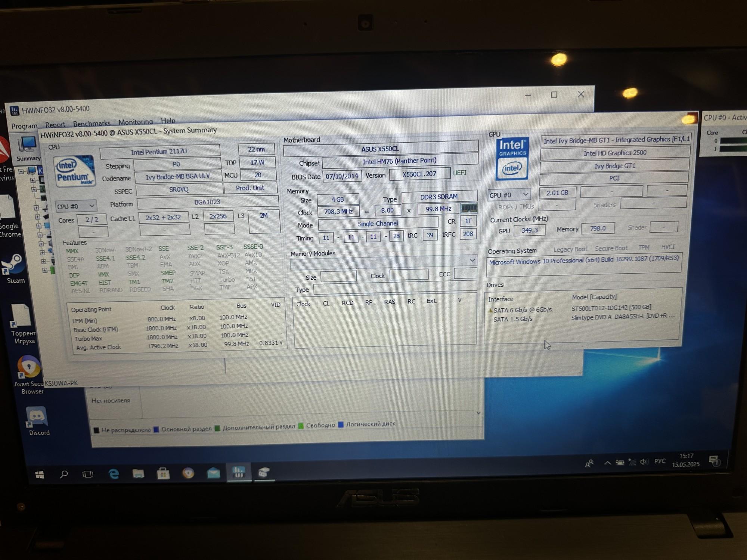Switch input language via РУС indicator

coord(660,461)
